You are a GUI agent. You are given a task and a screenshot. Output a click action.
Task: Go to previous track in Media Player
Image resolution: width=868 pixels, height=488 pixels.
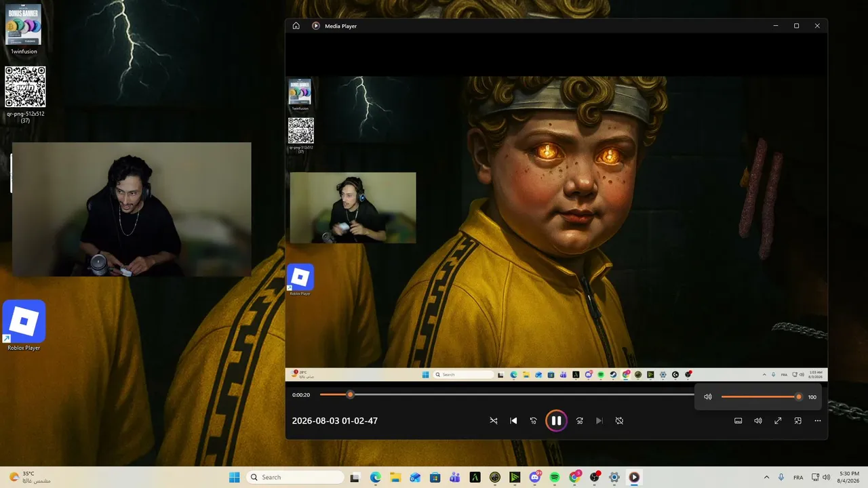(513, 421)
